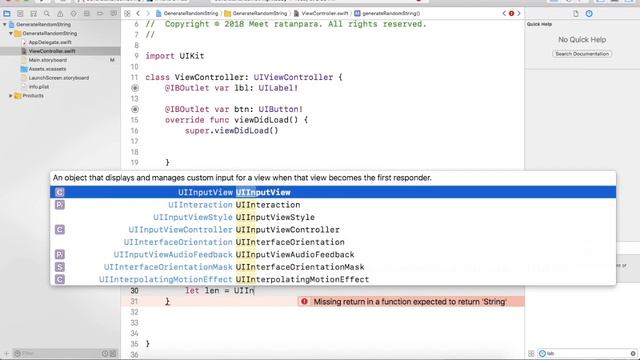Screen dimensions: 640x360
Task: Open the Project navigator tab
Action: (x=7, y=13)
